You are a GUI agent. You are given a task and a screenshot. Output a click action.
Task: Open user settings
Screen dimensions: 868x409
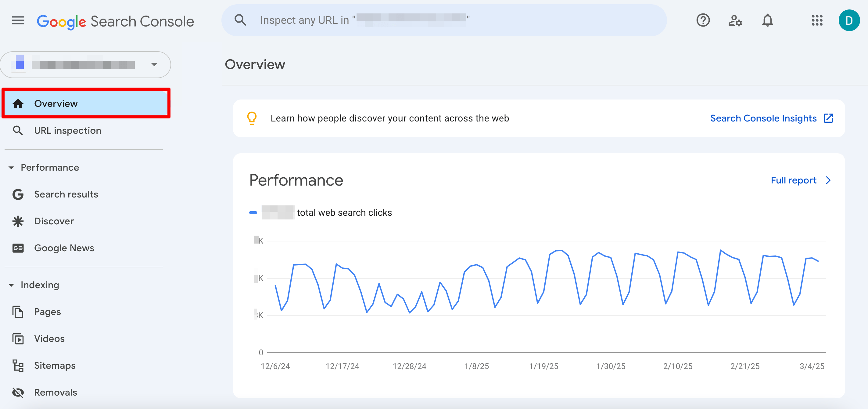click(x=735, y=20)
